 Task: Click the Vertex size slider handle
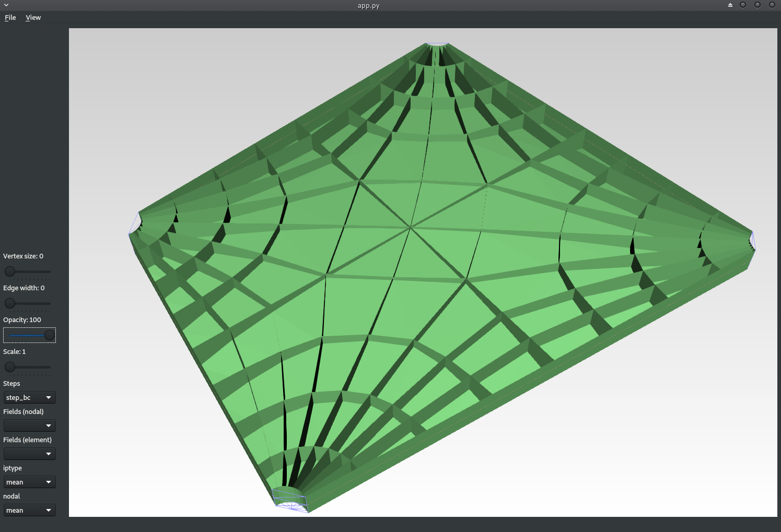[x=10, y=271]
